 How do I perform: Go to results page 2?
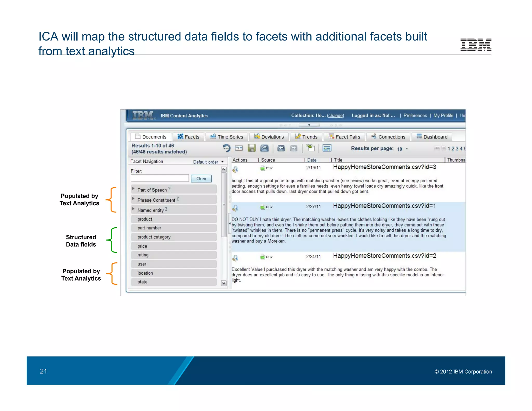(x=453, y=149)
